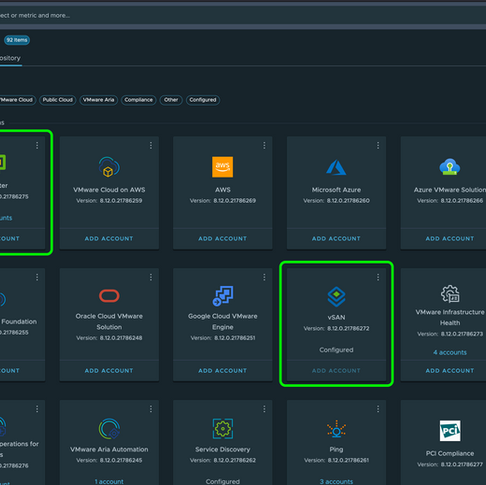Image resolution: width=486 pixels, height=485 pixels.
Task: Filter by VMware Aria tag
Action: pyautogui.click(x=98, y=100)
